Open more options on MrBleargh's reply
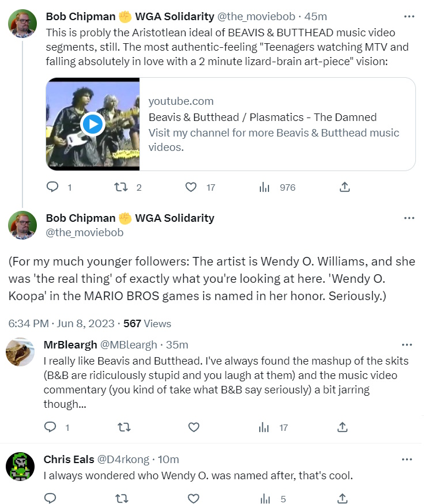Viewport: 424px width, 504px height. (x=407, y=345)
